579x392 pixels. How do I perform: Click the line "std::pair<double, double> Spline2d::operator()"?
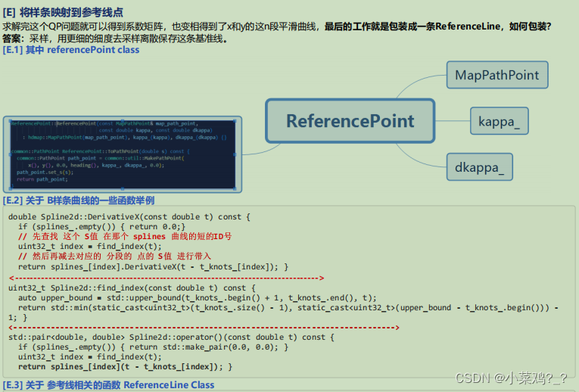(x=171, y=337)
